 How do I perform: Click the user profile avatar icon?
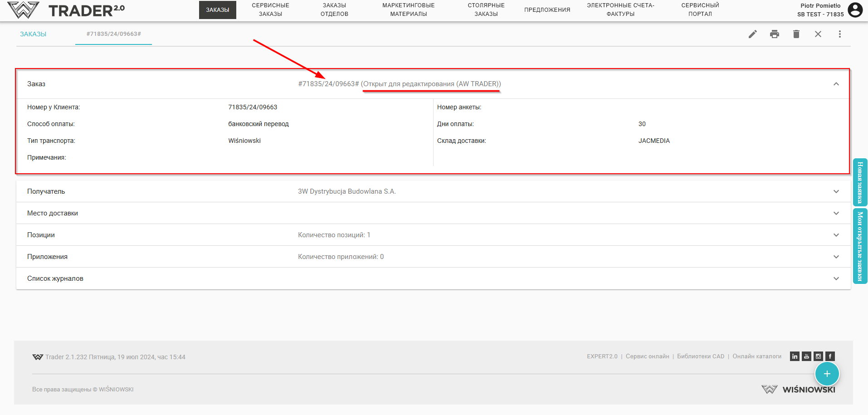coord(855,10)
